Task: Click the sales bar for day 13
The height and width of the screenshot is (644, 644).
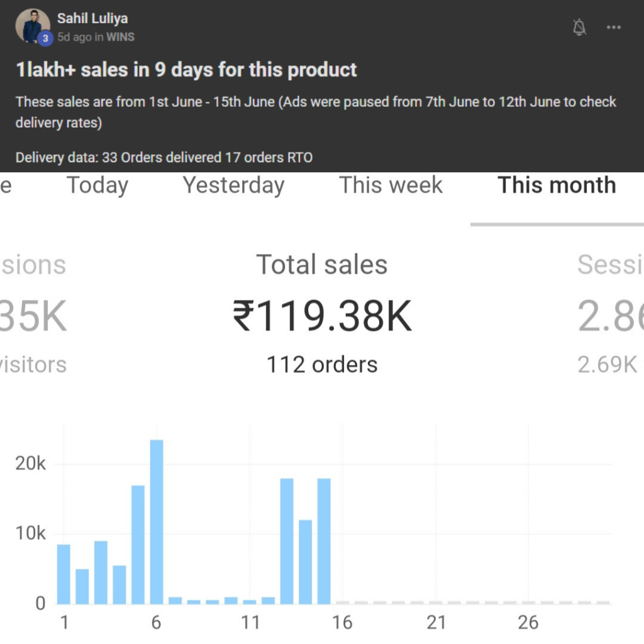Action: point(287,541)
